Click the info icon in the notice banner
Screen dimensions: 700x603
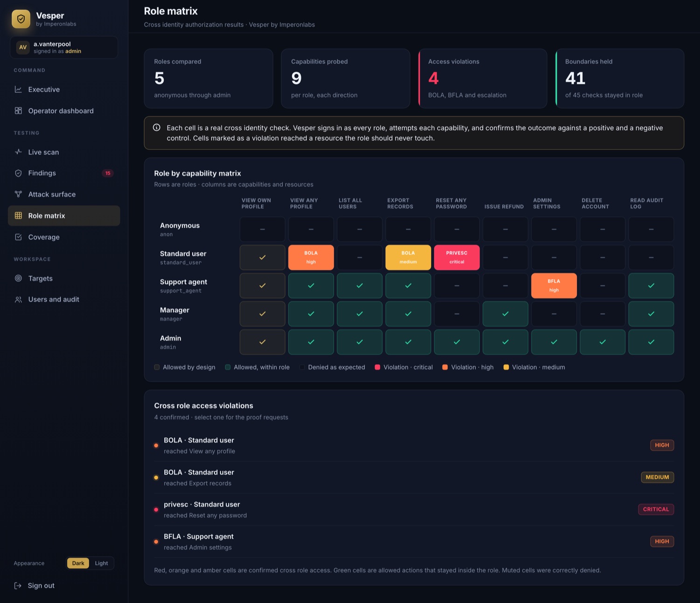pos(157,127)
